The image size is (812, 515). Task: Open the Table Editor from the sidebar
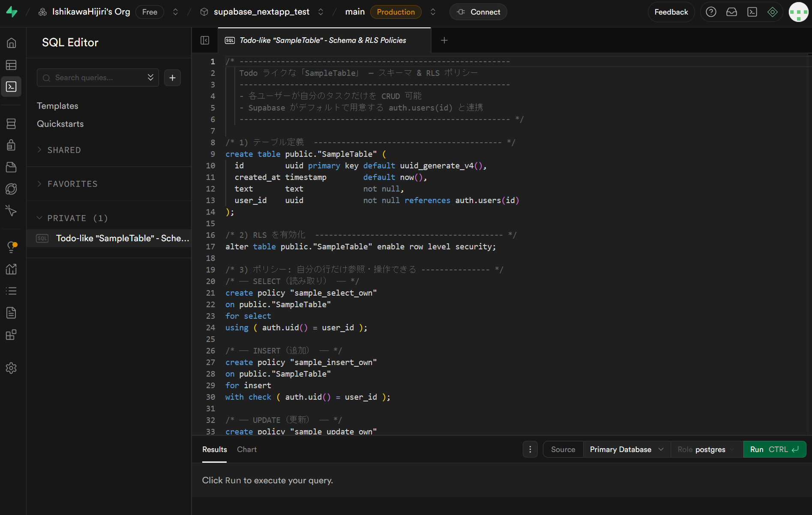(12, 65)
